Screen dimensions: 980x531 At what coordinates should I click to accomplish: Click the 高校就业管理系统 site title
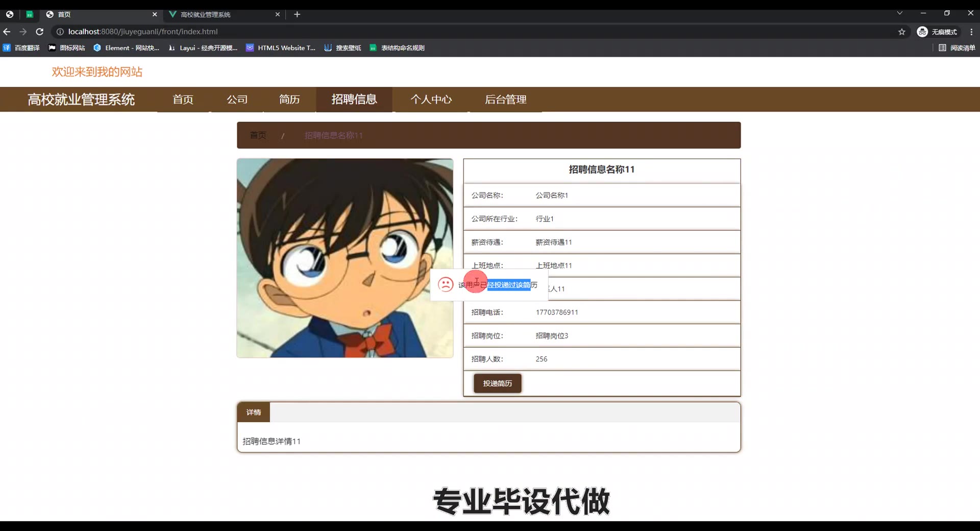pos(81,100)
